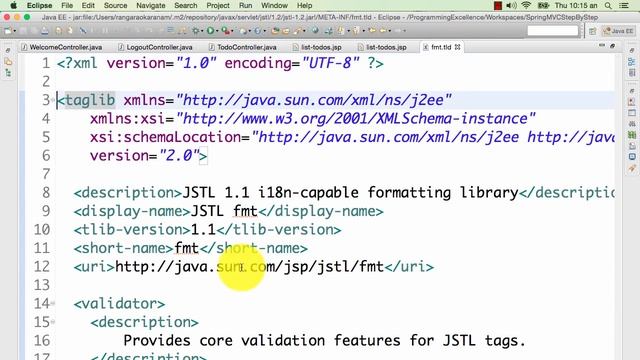The image size is (640, 360).
Task: Click the "UTF-8" encoding value
Action: click(x=331, y=63)
